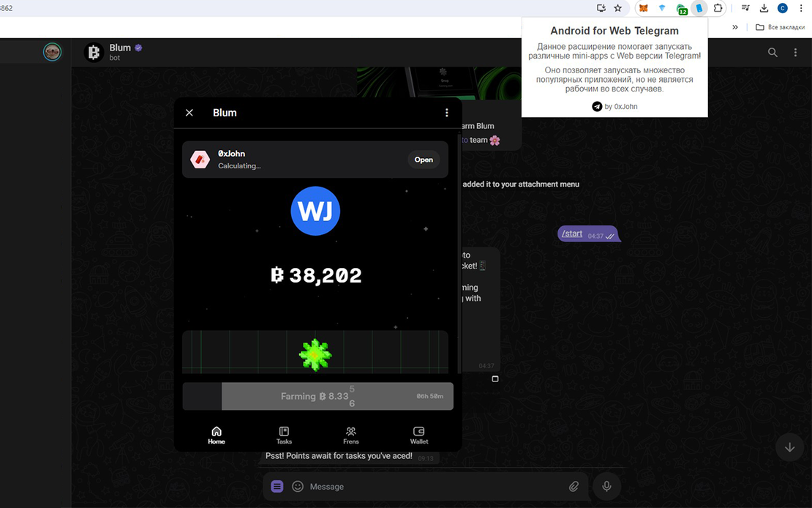Open the Все закладки bookmarks folder
Image resolution: width=812 pixels, height=508 pixels.
pos(780,27)
